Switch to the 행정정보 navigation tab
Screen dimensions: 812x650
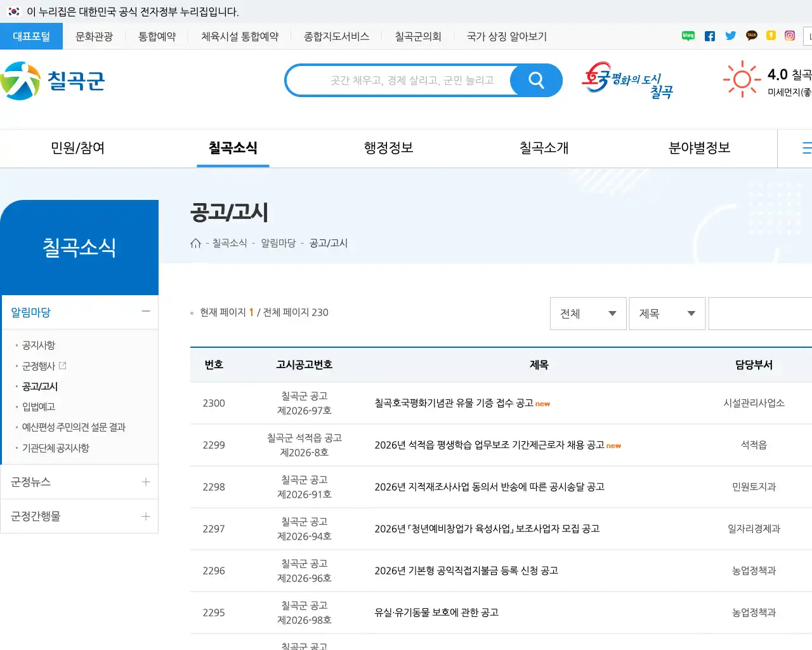click(388, 148)
